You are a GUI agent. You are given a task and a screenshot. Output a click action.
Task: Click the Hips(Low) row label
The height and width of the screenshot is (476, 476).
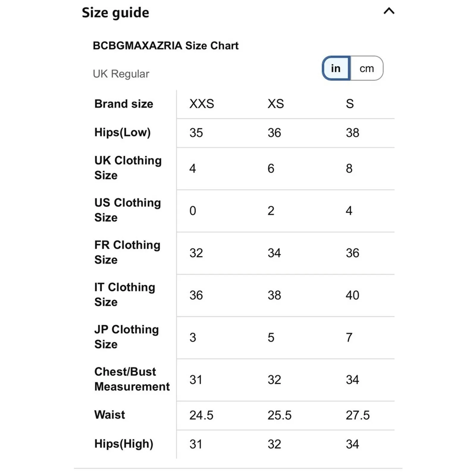tap(123, 132)
